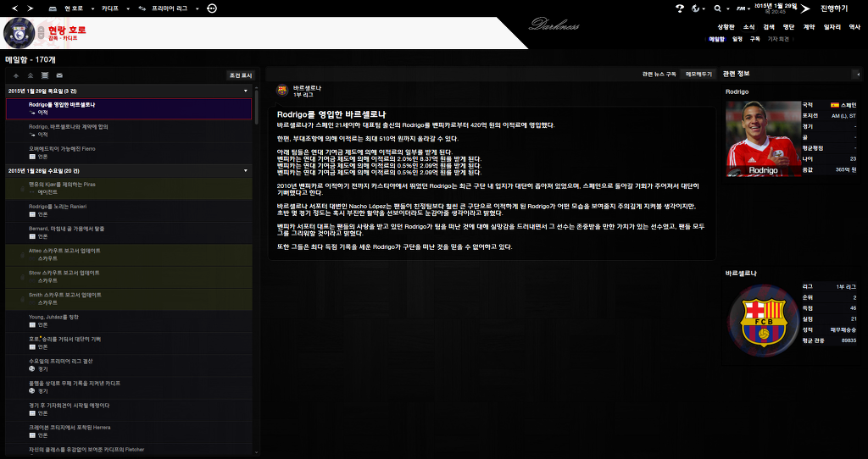Click the globe world icon
The height and width of the screenshot is (459, 868).
point(697,8)
